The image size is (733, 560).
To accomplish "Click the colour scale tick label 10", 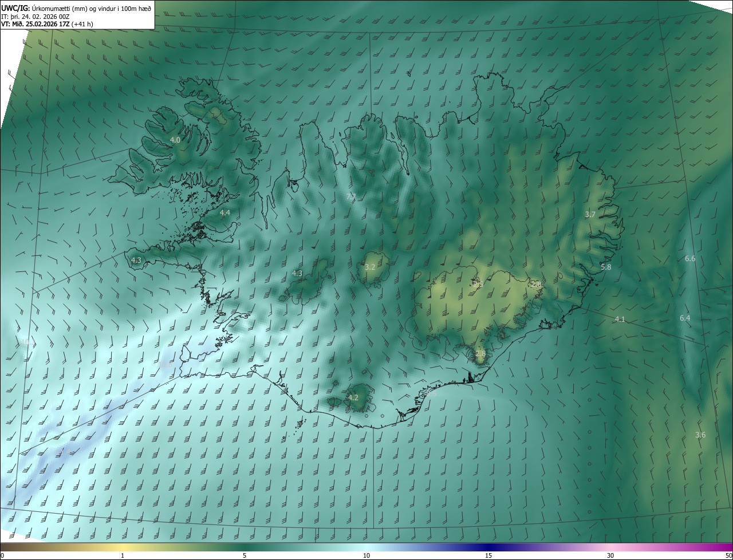I will point(366,555).
